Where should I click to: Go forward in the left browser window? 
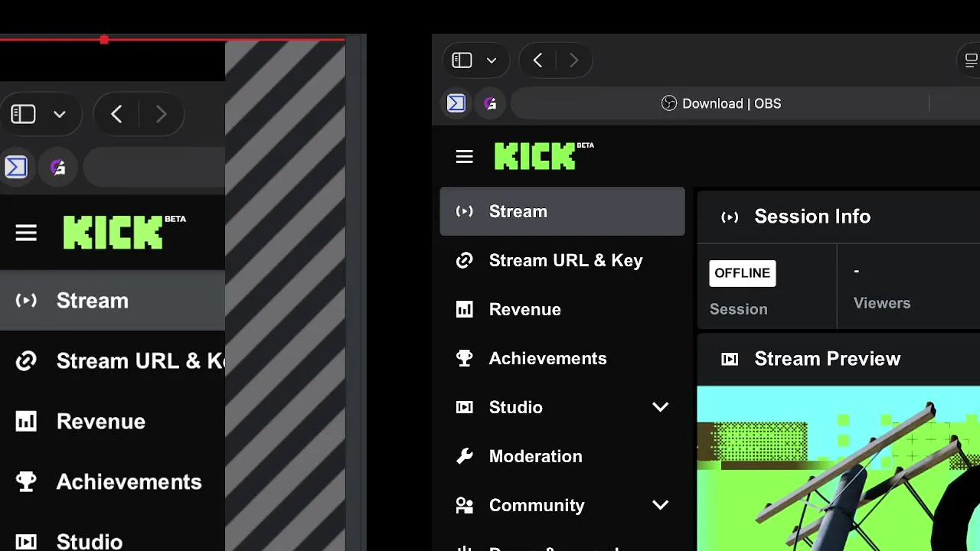click(161, 115)
